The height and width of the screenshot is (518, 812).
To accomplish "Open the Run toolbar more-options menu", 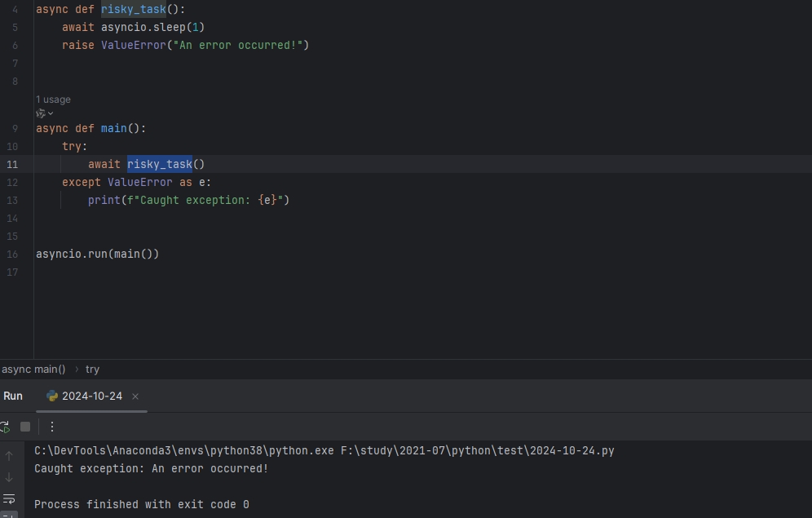I will tap(52, 427).
